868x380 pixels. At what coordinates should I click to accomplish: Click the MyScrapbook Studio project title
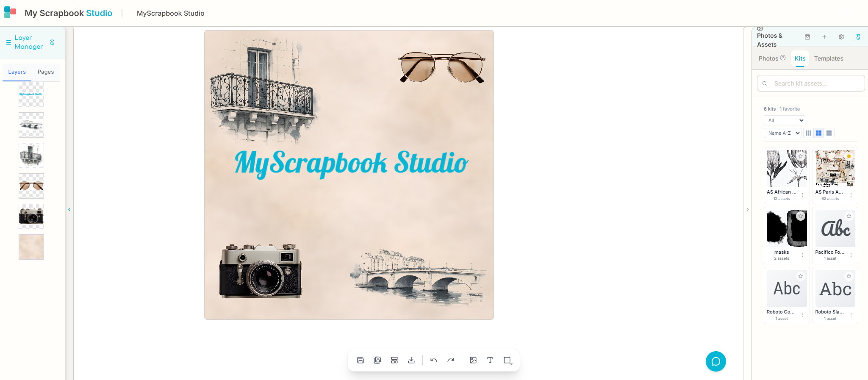(170, 13)
